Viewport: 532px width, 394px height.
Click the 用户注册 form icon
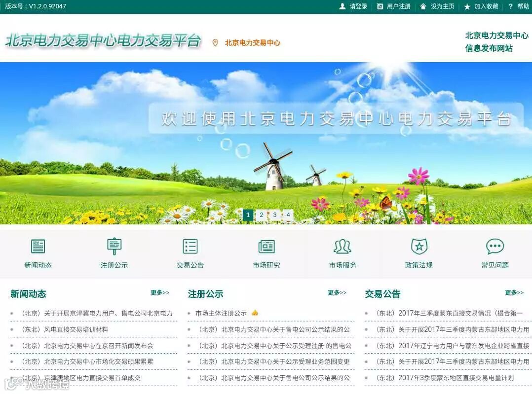click(380, 6)
